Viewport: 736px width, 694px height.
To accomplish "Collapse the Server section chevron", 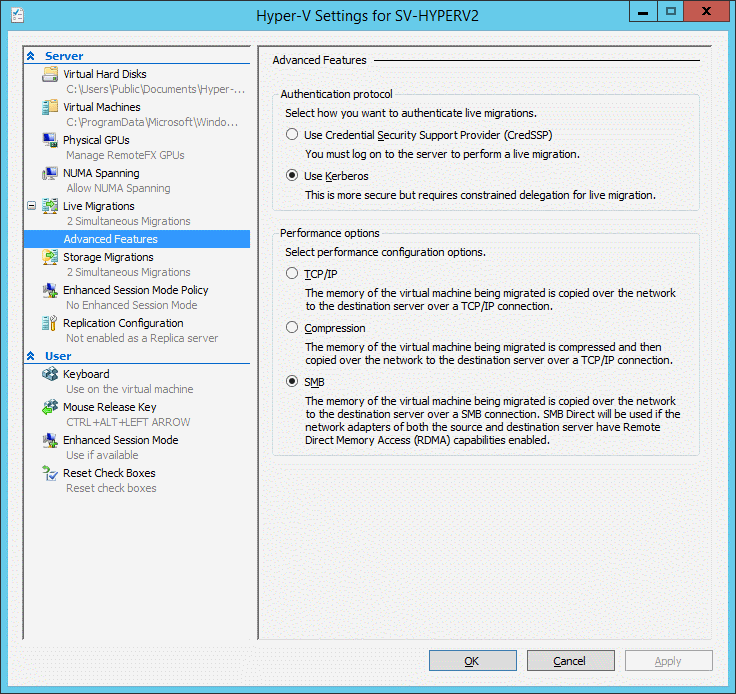I will coord(31,56).
